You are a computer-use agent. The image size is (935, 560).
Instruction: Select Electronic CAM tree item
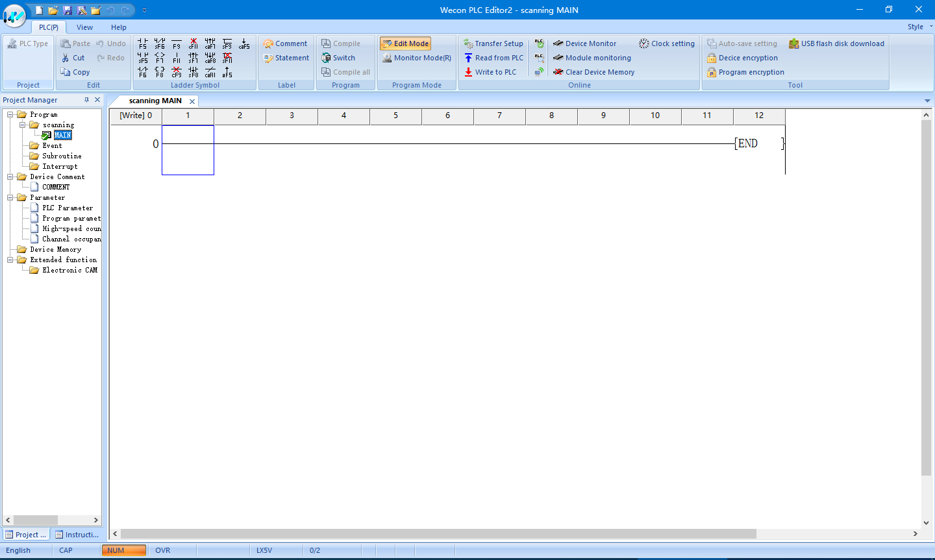(70, 270)
